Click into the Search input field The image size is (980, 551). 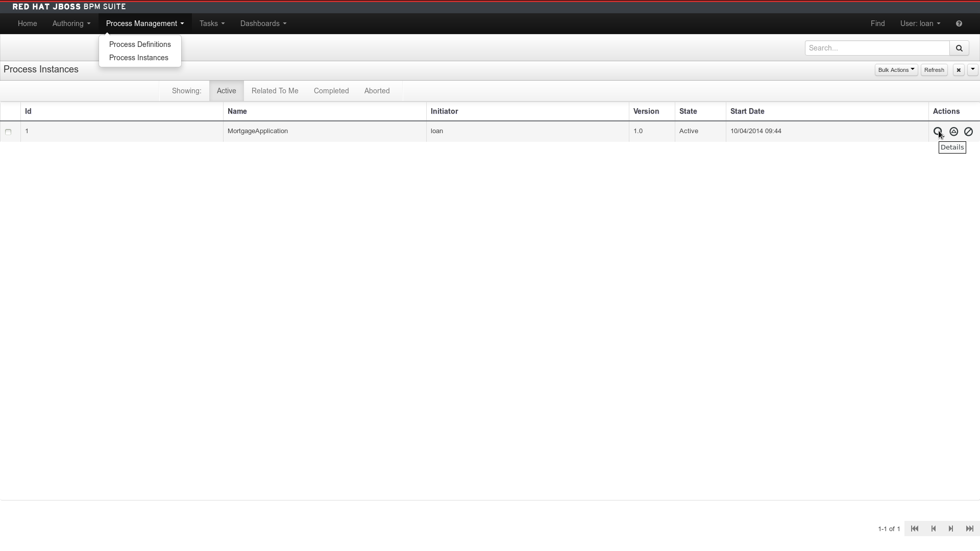[x=876, y=48]
